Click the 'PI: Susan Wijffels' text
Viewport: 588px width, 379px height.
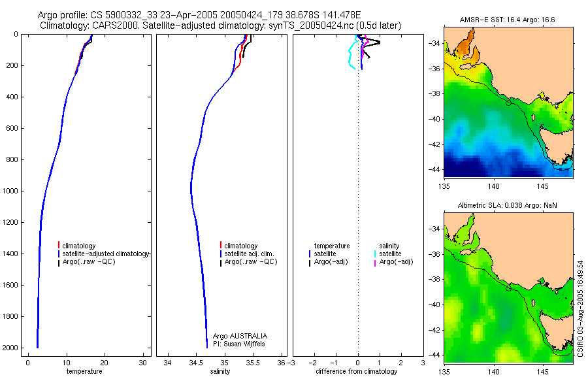[x=239, y=344]
